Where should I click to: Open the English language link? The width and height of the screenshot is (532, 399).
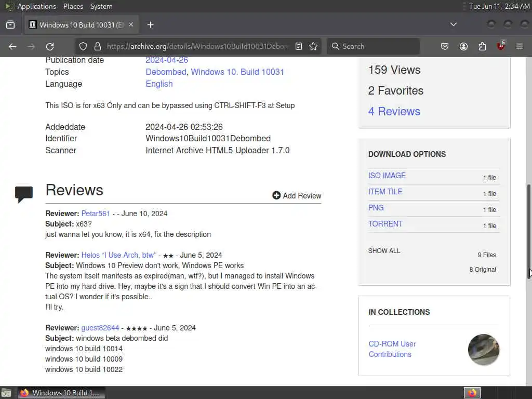159,84
